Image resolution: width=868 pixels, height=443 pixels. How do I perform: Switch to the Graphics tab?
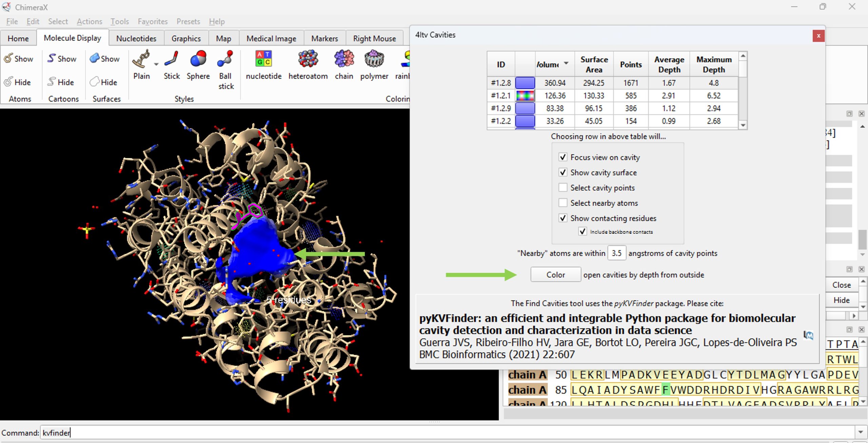[x=186, y=38]
